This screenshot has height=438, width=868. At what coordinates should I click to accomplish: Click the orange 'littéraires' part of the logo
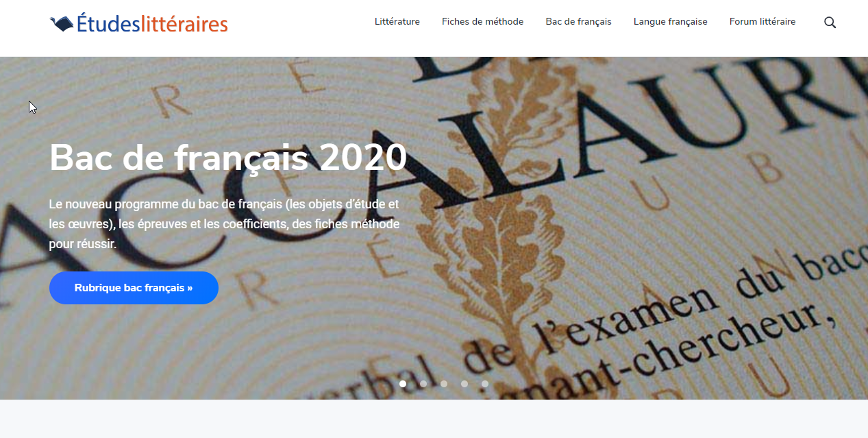tap(184, 24)
